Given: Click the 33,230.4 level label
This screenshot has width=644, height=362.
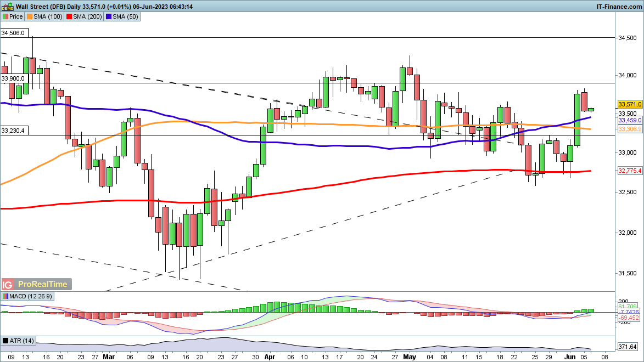Looking at the screenshot, I should click(13, 131).
